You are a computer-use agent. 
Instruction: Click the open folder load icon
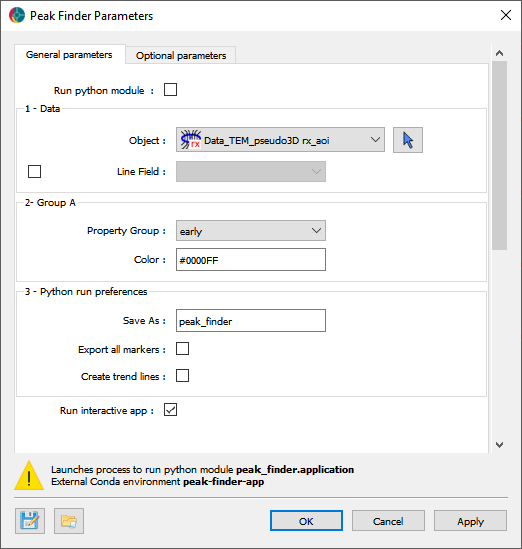point(69,521)
